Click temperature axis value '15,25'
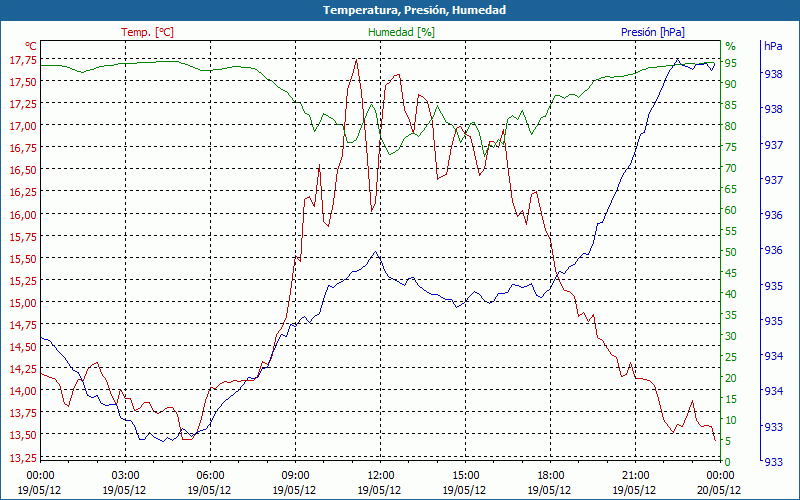This screenshot has height=500, width=800. point(23,281)
